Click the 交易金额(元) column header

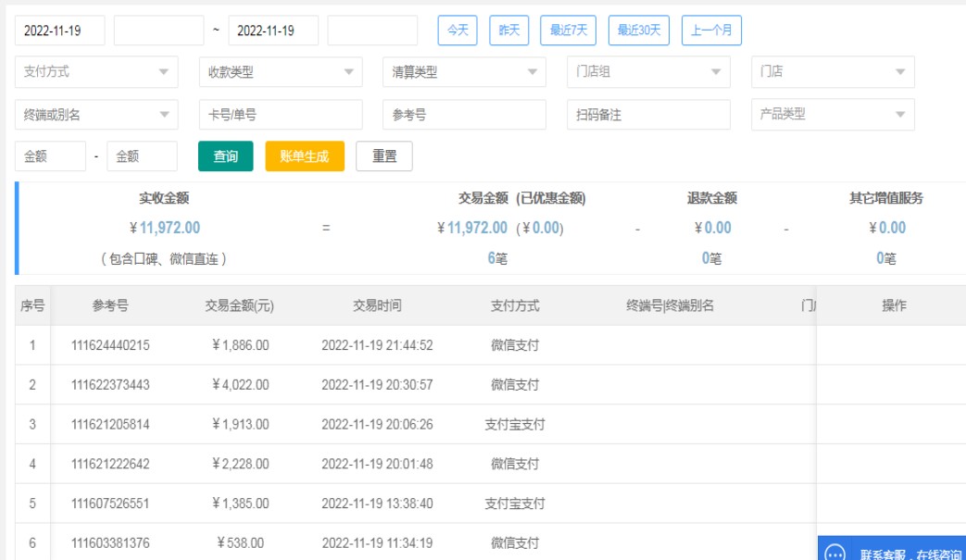(x=238, y=305)
